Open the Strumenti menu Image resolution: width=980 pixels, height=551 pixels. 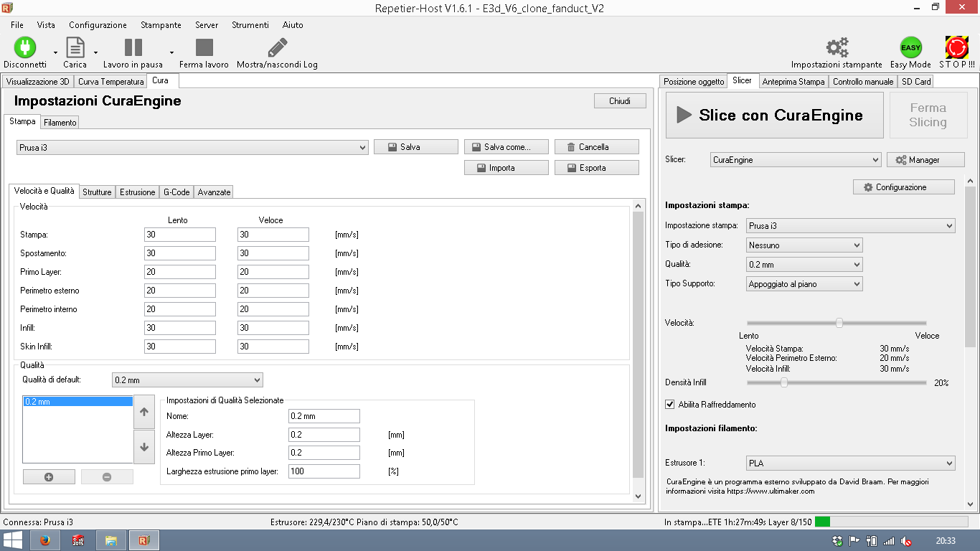click(250, 25)
